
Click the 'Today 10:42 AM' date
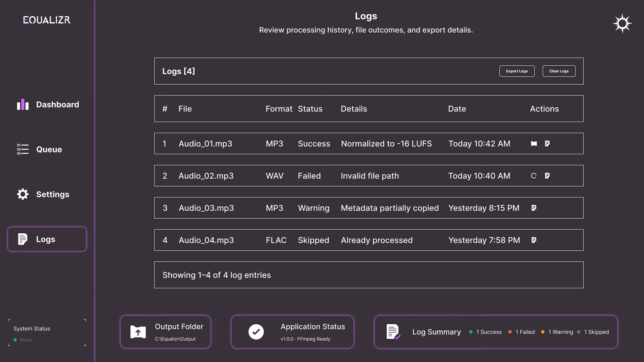point(479,144)
